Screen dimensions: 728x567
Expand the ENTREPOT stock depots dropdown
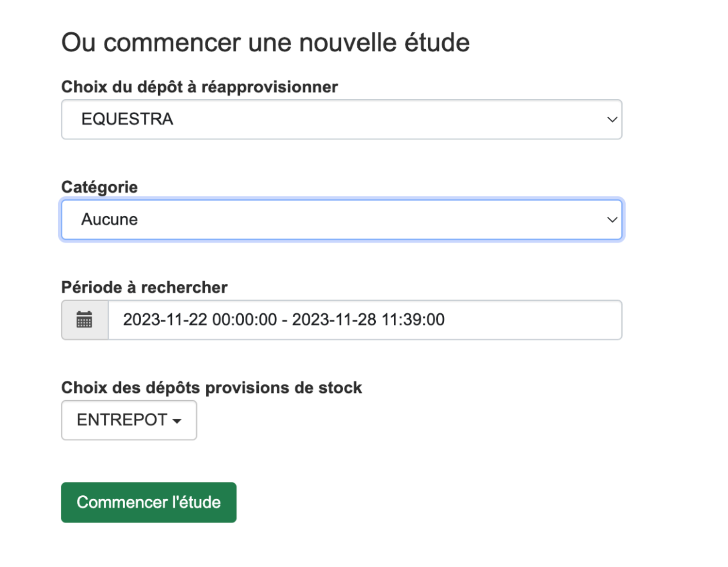point(129,420)
